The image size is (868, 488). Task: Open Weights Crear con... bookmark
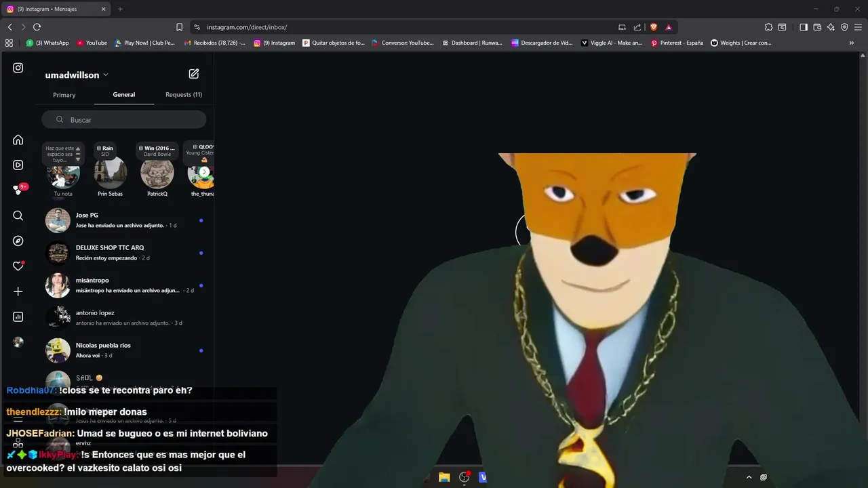coord(741,43)
